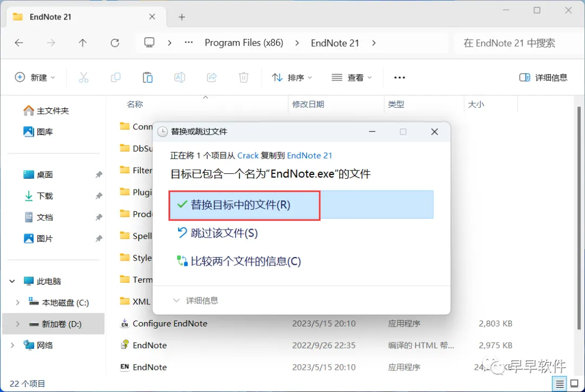
Task: Add a new tab with plus button
Action: (x=181, y=17)
